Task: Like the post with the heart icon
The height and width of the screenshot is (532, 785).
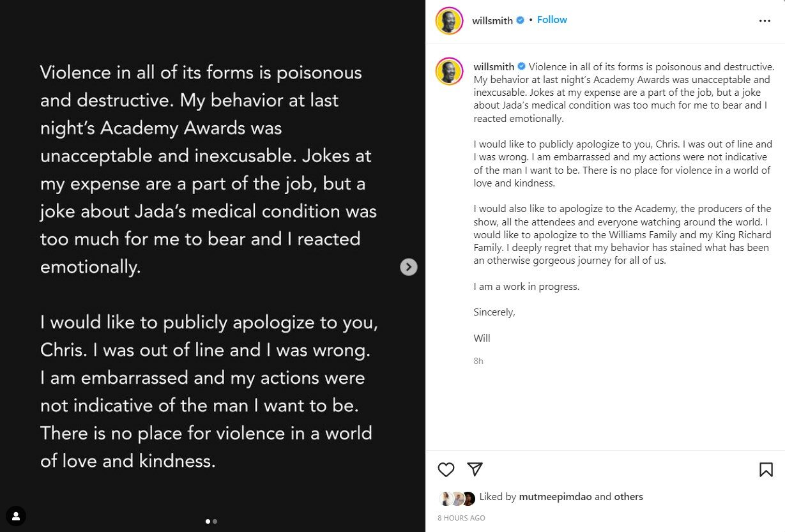Action: [446, 469]
